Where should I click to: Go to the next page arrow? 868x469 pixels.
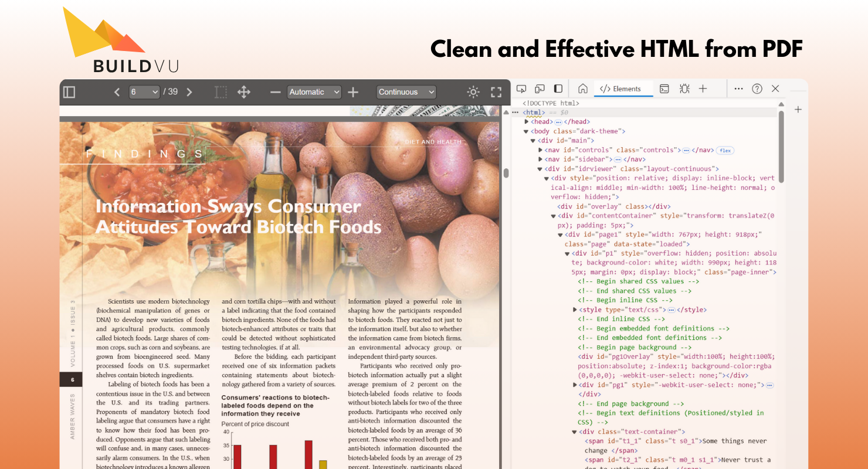click(189, 92)
